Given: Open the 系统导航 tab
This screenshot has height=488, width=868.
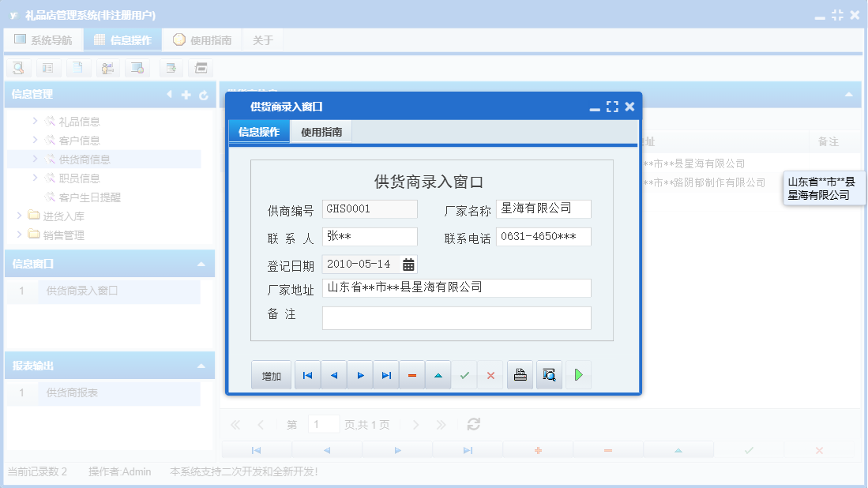Looking at the screenshot, I should pos(43,39).
